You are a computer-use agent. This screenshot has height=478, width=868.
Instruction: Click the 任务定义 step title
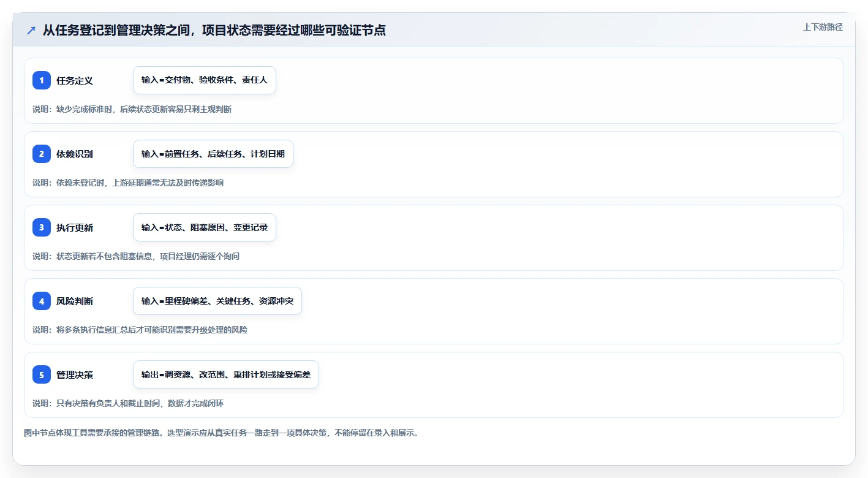pyautogui.click(x=75, y=80)
